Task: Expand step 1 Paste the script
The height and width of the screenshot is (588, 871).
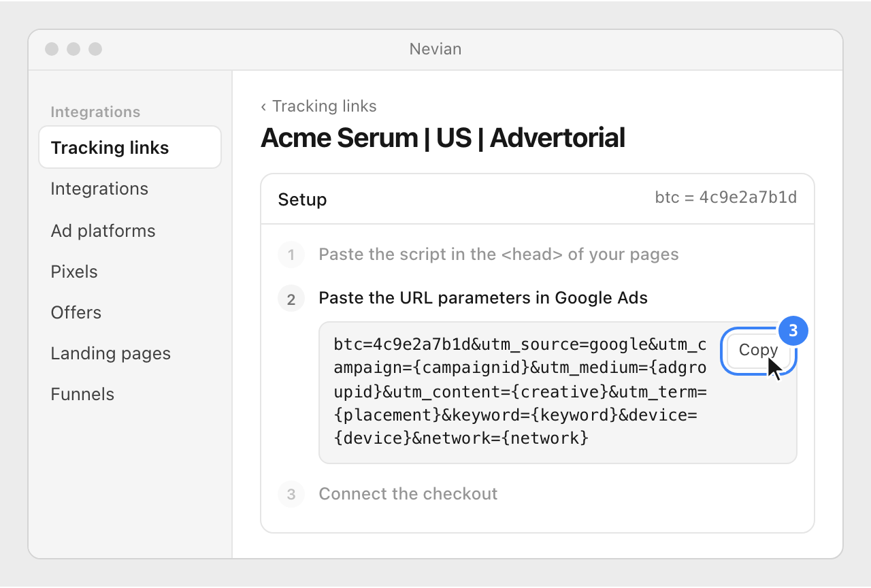Action: [499, 255]
